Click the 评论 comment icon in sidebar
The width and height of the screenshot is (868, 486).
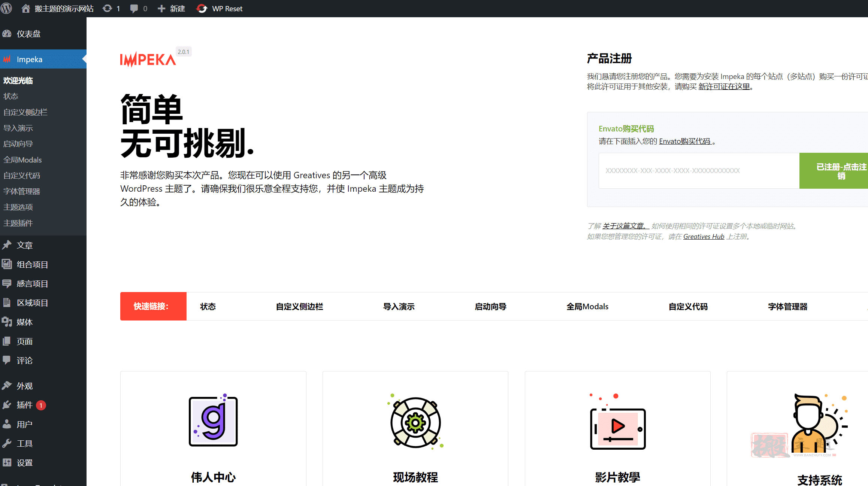(x=7, y=360)
